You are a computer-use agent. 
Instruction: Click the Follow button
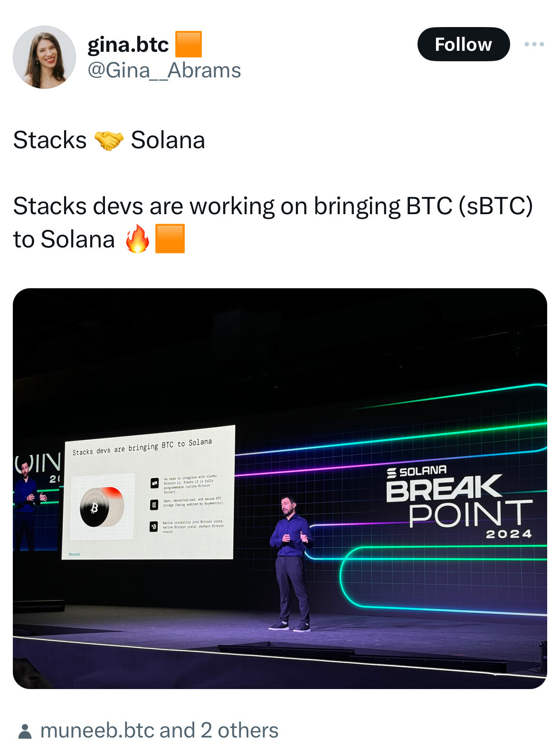[464, 44]
